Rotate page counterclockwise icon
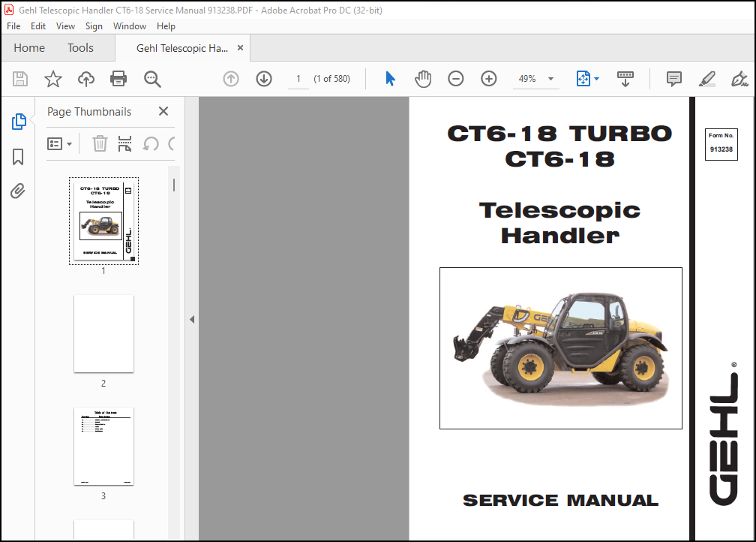 [151, 143]
